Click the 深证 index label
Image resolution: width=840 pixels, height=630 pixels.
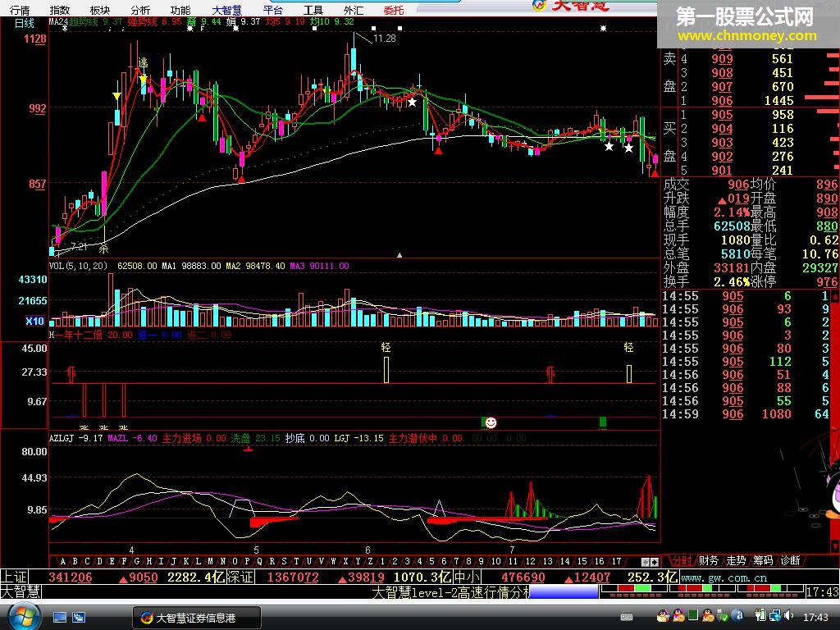coord(240,577)
